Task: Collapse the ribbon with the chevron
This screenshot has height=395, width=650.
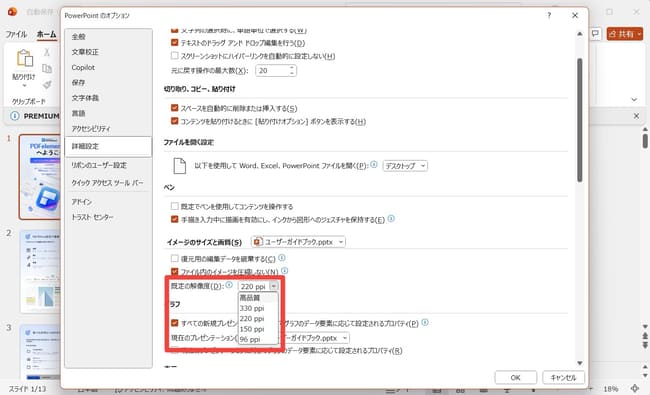Action: [x=634, y=99]
